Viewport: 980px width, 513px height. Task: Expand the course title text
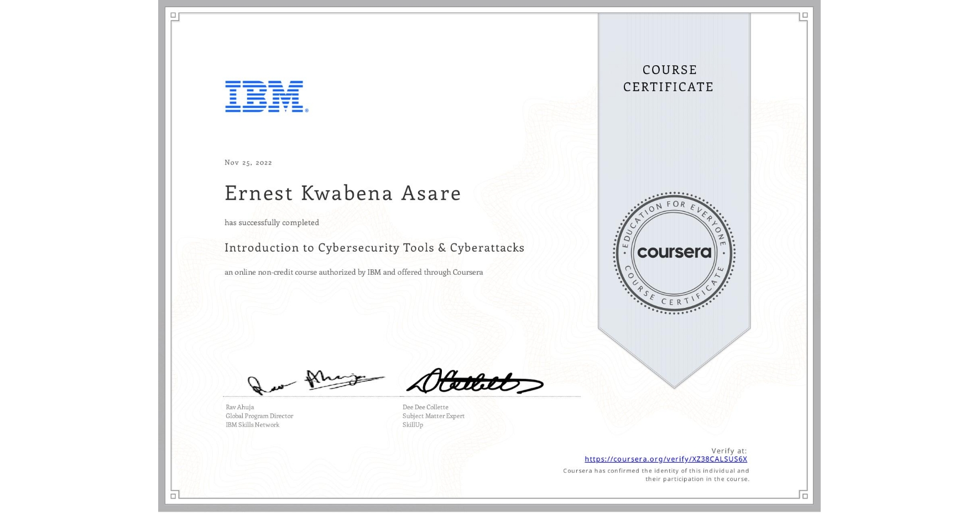pos(374,248)
